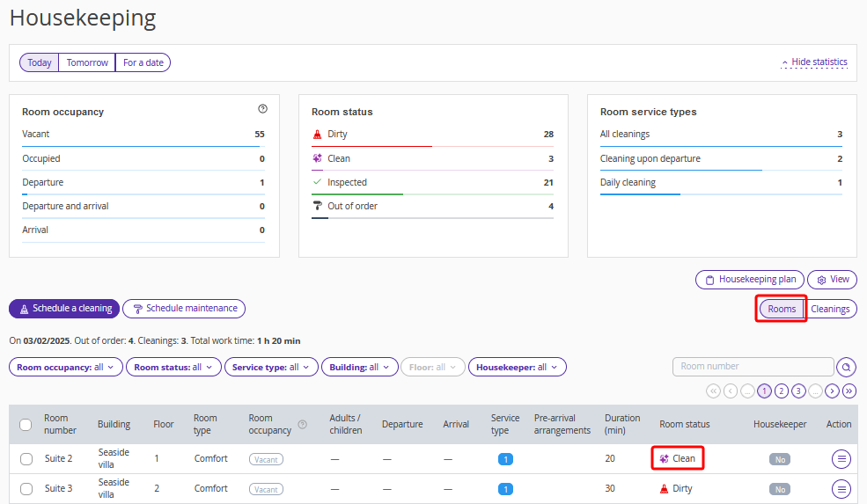
Task: Tick the Suite 2 row checkbox
Action: (x=26, y=459)
